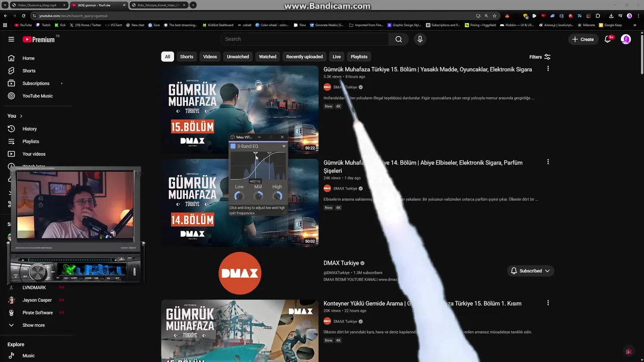The width and height of the screenshot is (644, 362).
Task: Open the LVNDMARK subscription
Action: point(34,288)
